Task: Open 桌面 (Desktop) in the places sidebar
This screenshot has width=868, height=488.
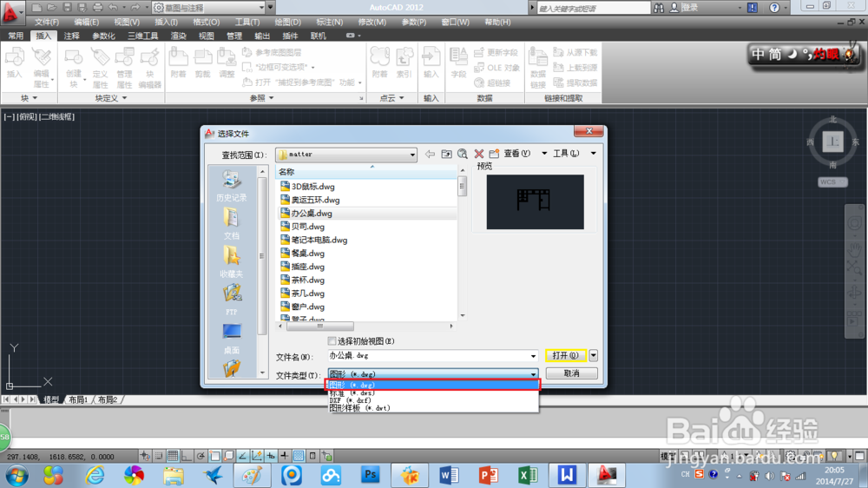Action: tap(232, 339)
